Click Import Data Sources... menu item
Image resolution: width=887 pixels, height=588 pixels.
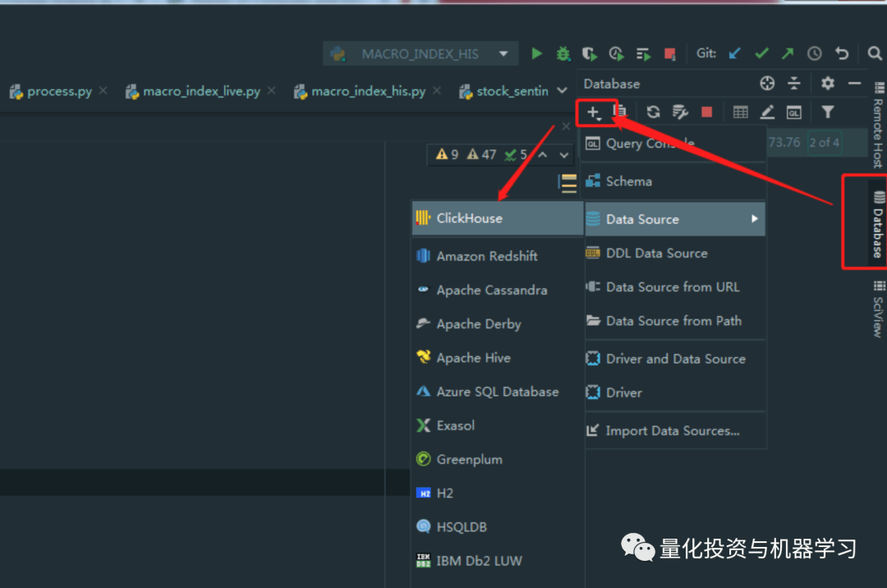click(674, 431)
